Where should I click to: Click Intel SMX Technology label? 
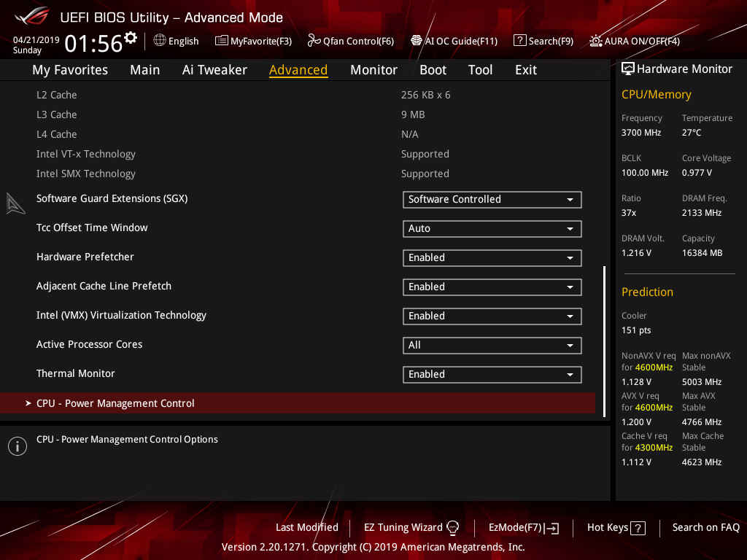(86, 174)
